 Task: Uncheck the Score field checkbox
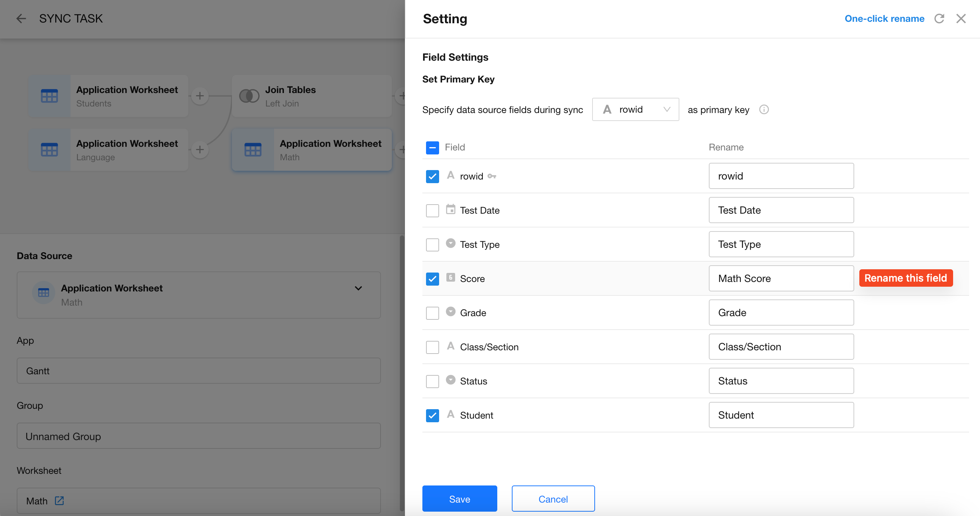[432, 279]
